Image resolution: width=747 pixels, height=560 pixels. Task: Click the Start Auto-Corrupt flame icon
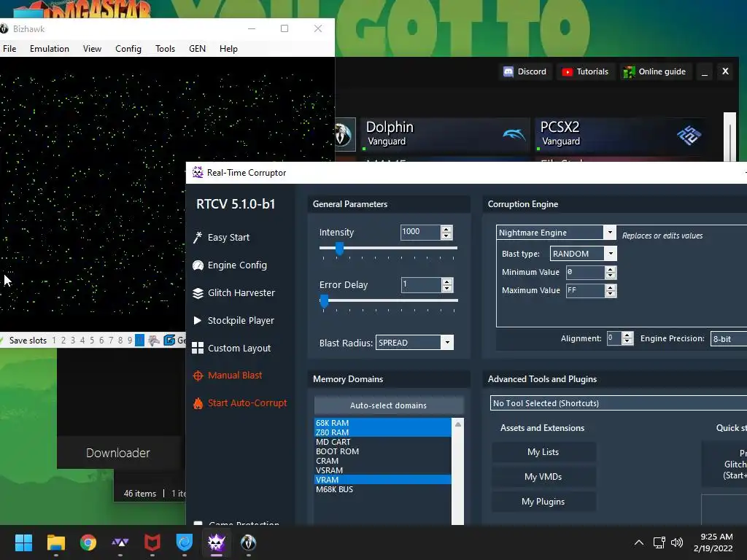pos(198,403)
